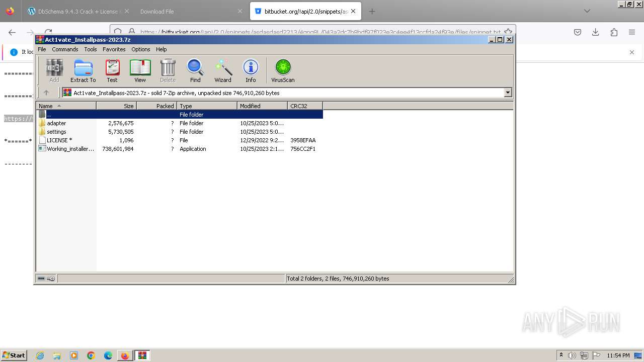The width and height of the screenshot is (644, 362).
Task: Switch to Download File browser tab
Action: point(191,11)
